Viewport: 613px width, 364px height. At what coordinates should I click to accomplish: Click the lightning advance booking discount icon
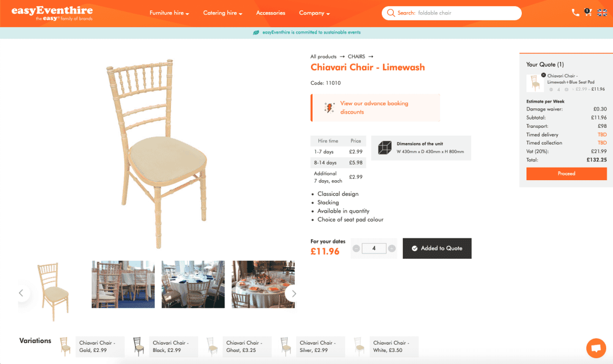[329, 107]
